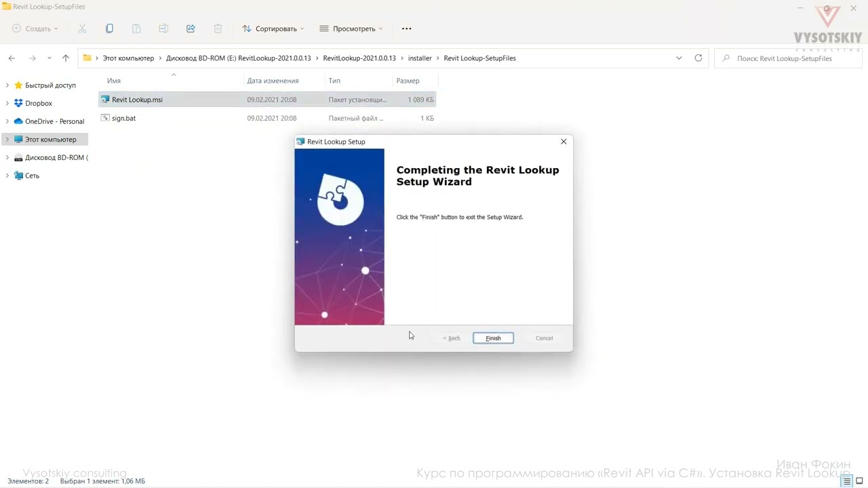
Task: Open the Создать (New) menu
Action: (35, 28)
